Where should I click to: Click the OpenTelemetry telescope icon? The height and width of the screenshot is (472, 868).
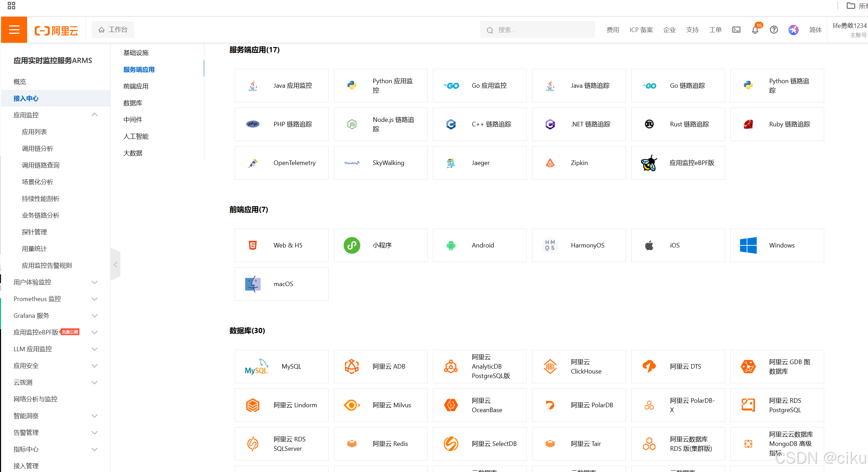[253, 163]
